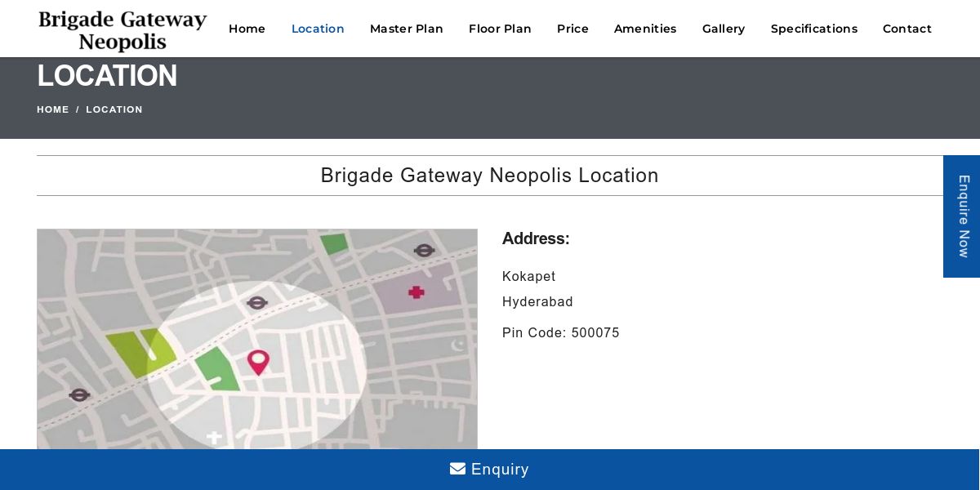Image resolution: width=980 pixels, height=490 pixels.
Task: Click the Brigade Gateway Neopolis logo
Action: pyautogui.click(x=122, y=30)
